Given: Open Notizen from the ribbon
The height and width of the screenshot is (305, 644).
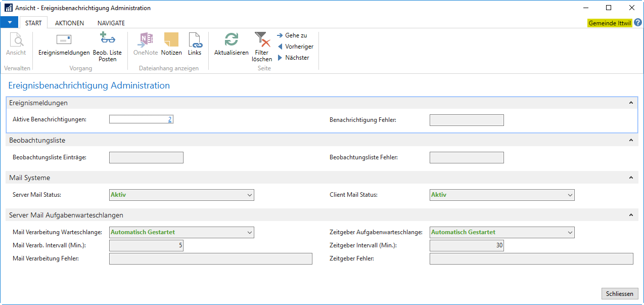Looking at the screenshot, I should 171,45.
